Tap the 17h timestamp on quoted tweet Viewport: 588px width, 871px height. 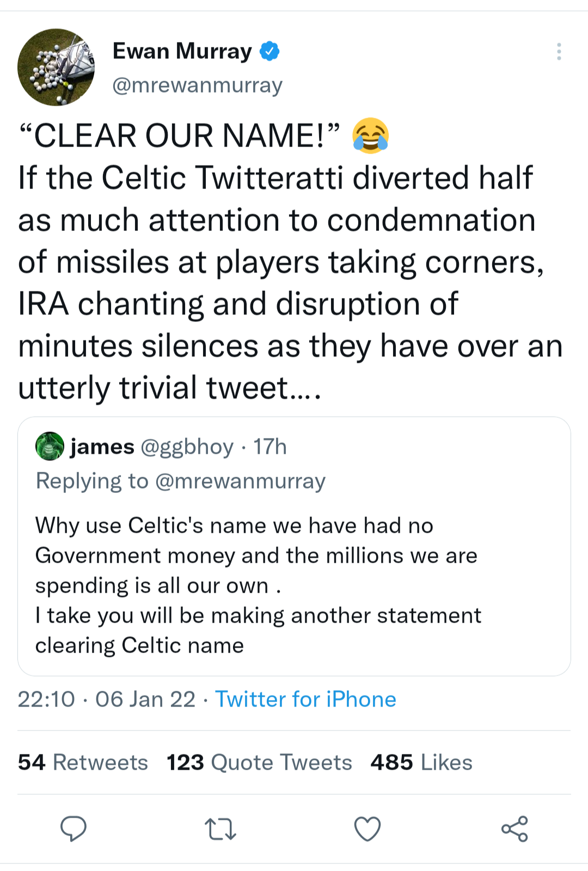coord(270,447)
